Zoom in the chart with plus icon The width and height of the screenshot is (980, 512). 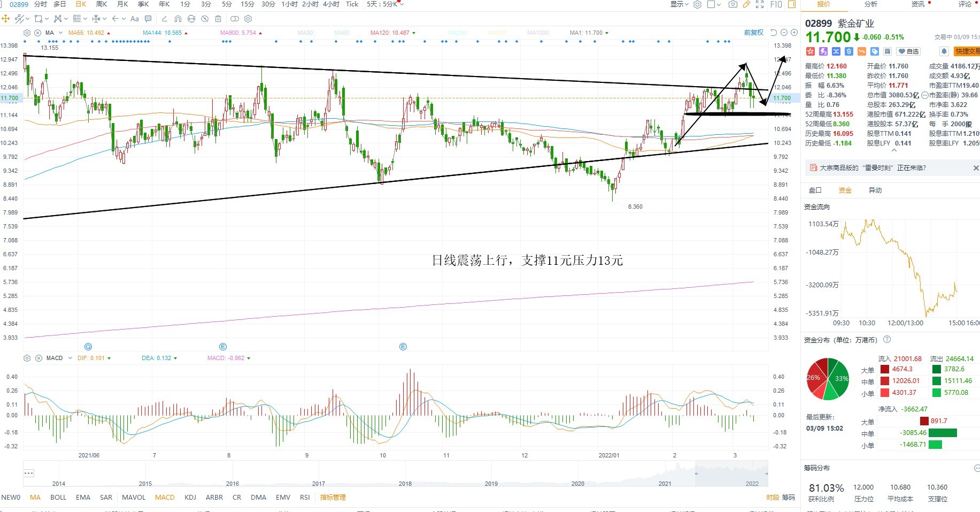pos(794,33)
